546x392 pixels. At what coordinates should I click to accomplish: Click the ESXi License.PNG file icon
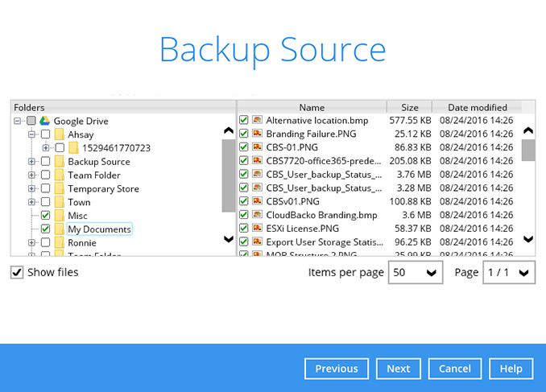tap(257, 229)
